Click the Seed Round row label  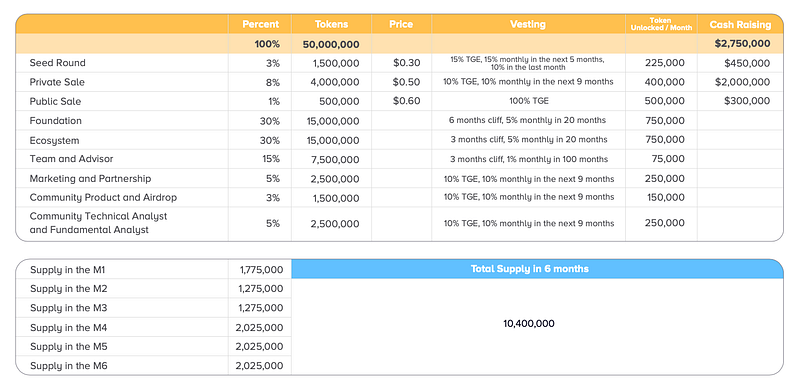point(58,63)
